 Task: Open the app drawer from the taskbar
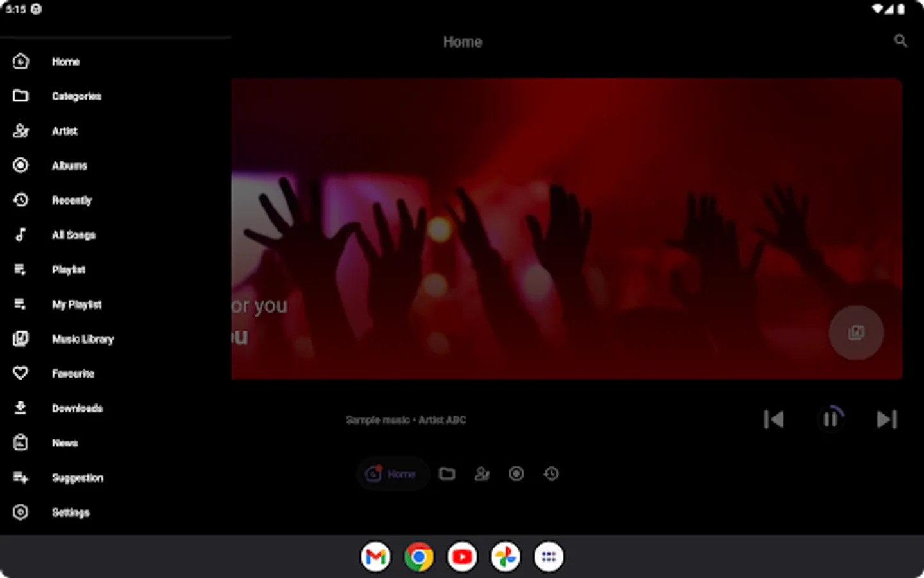(549, 557)
